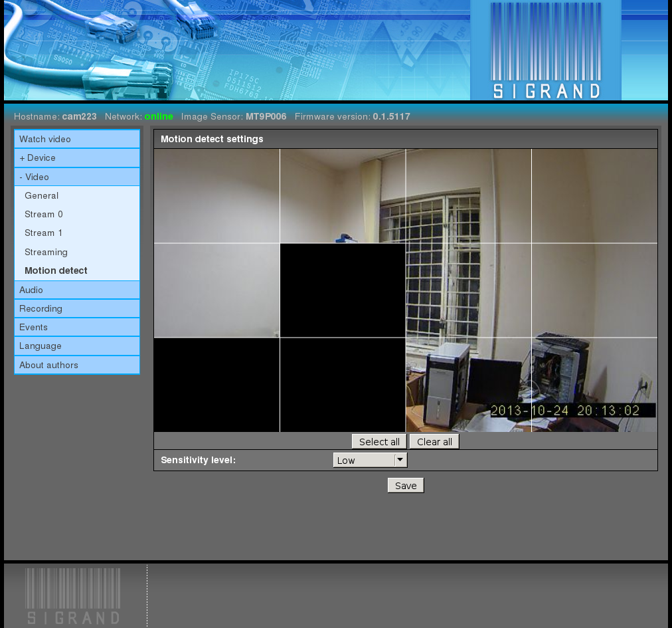This screenshot has height=628, width=672.
Task: Go to Stream 1 settings
Action: pos(43,233)
